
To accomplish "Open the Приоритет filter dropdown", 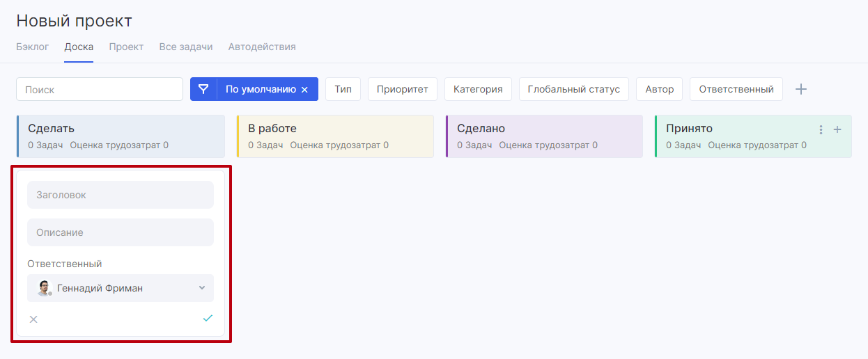I will pos(403,89).
